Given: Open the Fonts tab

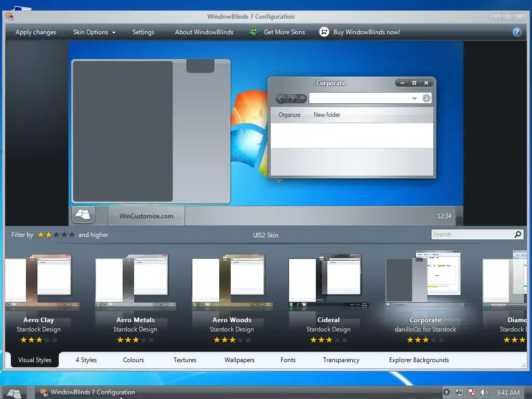Looking at the screenshot, I should pyautogui.click(x=288, y=360).
